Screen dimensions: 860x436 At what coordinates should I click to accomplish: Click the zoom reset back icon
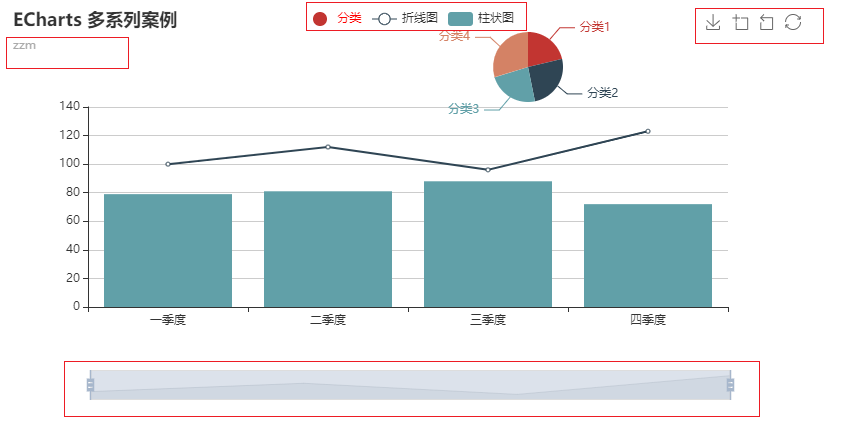coord(766,22)
